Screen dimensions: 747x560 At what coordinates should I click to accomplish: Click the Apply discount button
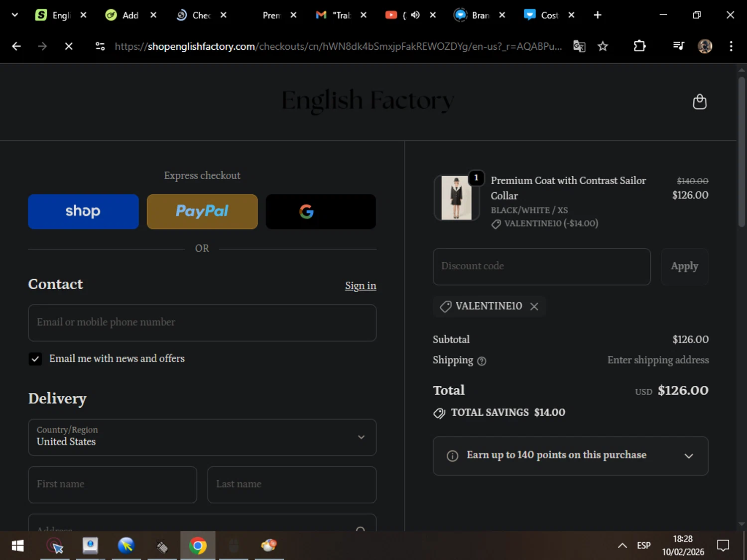(x=684, y=267)
